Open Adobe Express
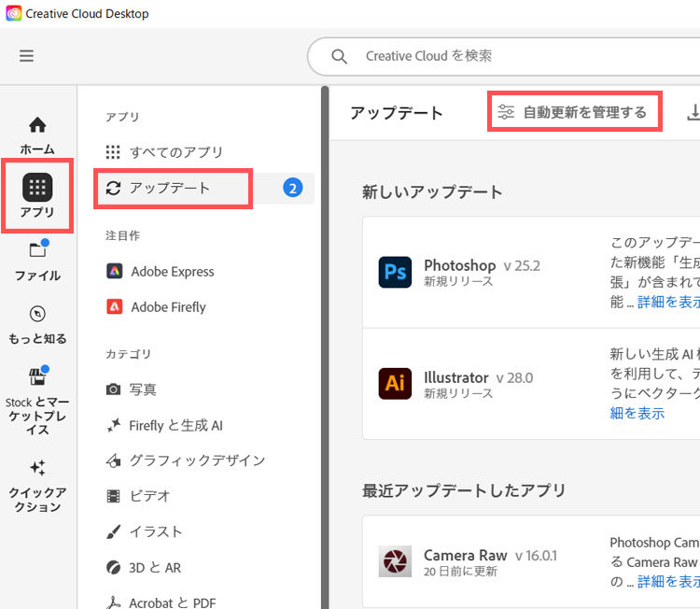 (161, 272)
